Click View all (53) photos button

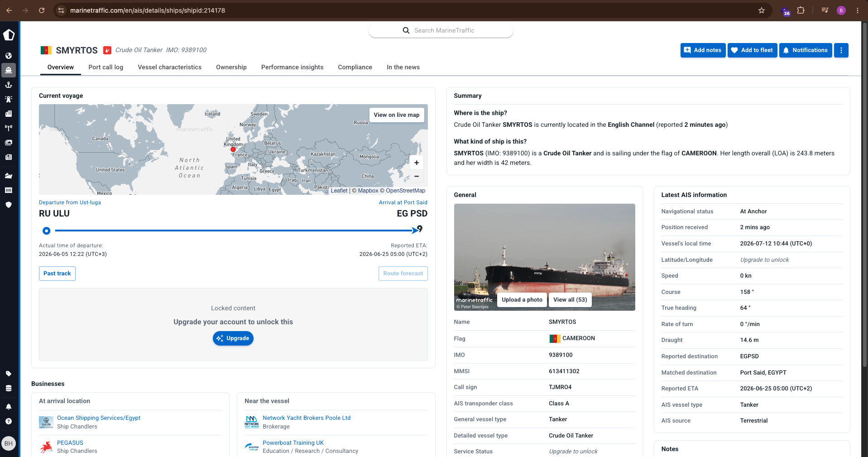570,300
